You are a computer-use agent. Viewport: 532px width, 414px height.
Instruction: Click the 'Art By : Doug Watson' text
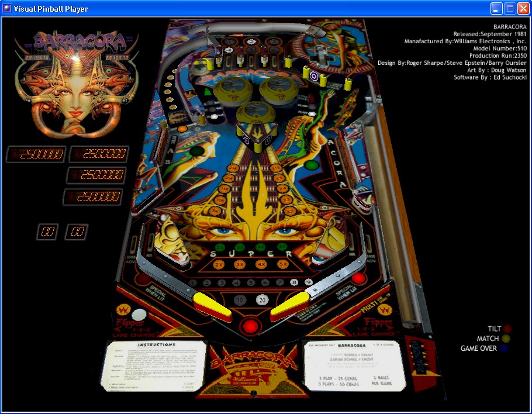(497, 70)
